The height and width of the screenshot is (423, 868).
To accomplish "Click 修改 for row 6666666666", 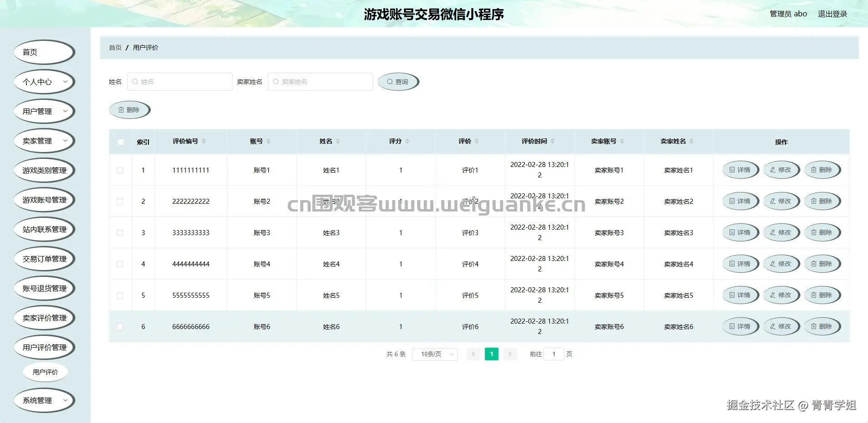I will tap(781, 326).
